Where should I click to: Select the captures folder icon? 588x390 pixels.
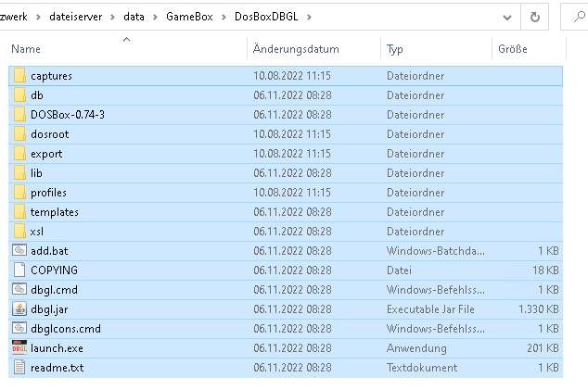(x=19, y=75)
